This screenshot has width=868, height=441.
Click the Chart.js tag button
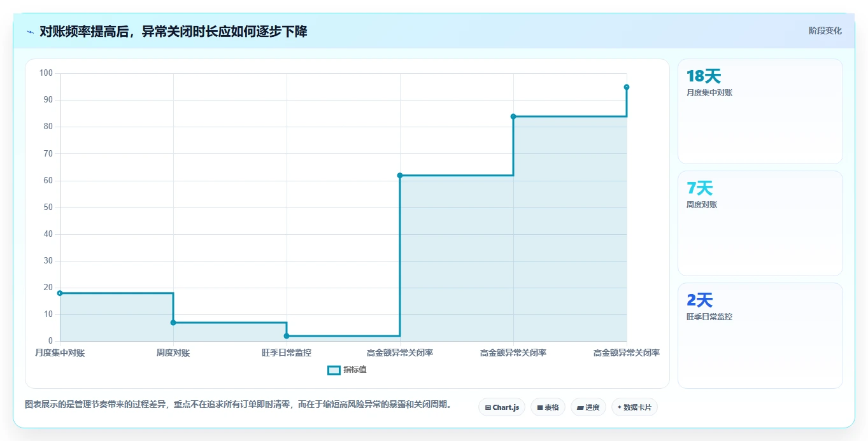pos(502,407)
